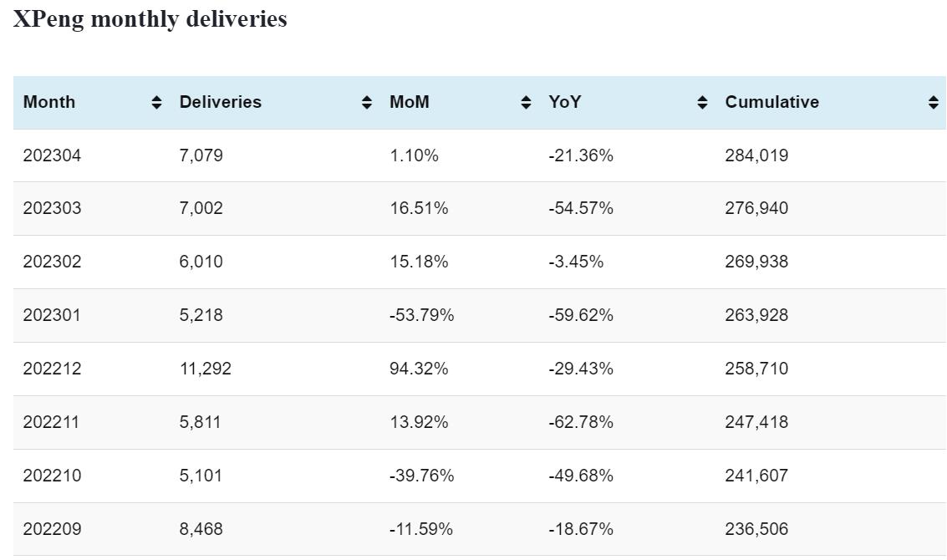Select the YoY column header label
This screenshot has width=947, height=560.
pyautogui.click(x=565, y=102)
